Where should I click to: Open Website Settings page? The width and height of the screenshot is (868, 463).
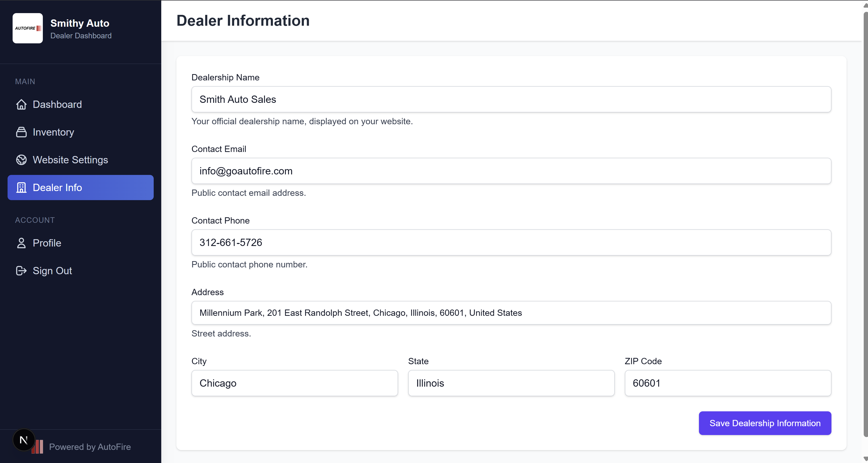tap(70, 160)
